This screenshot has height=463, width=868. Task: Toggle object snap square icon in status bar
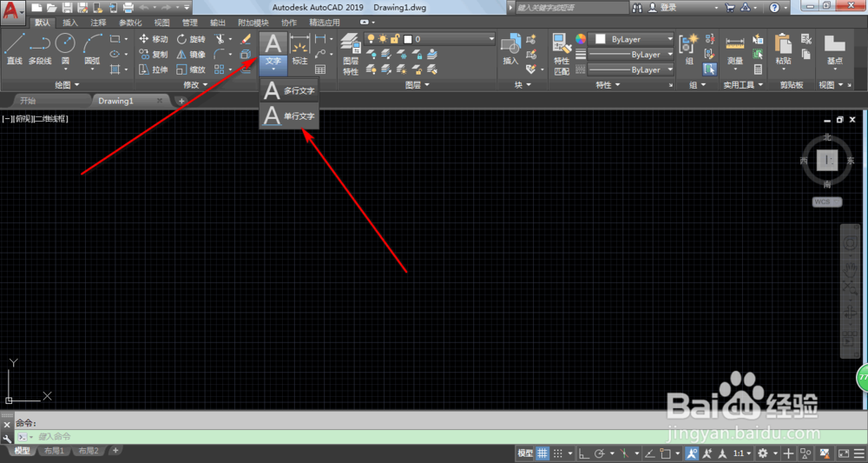[x=666, y=453]
